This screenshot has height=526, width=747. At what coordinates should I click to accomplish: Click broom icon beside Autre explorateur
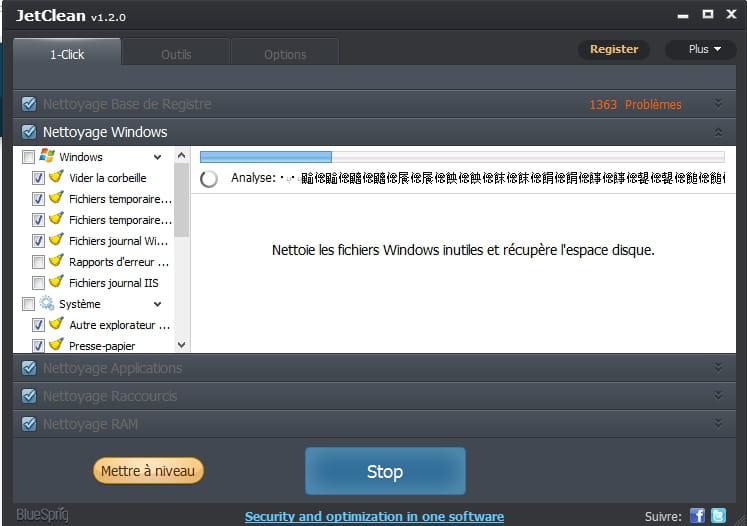click(x=56, y=324)
